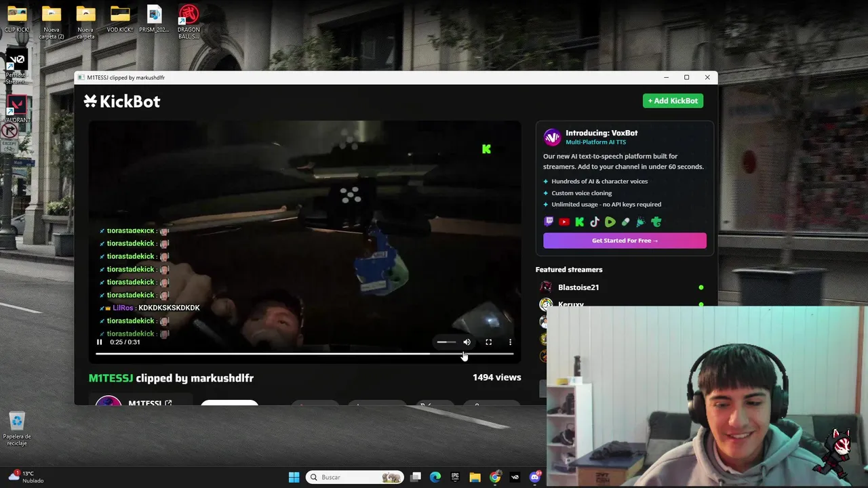Image resolution: width=868 pixels, height=488 pixels.
Task: Mute the clip with the speaker icon
Action: [x=467, y=342]
